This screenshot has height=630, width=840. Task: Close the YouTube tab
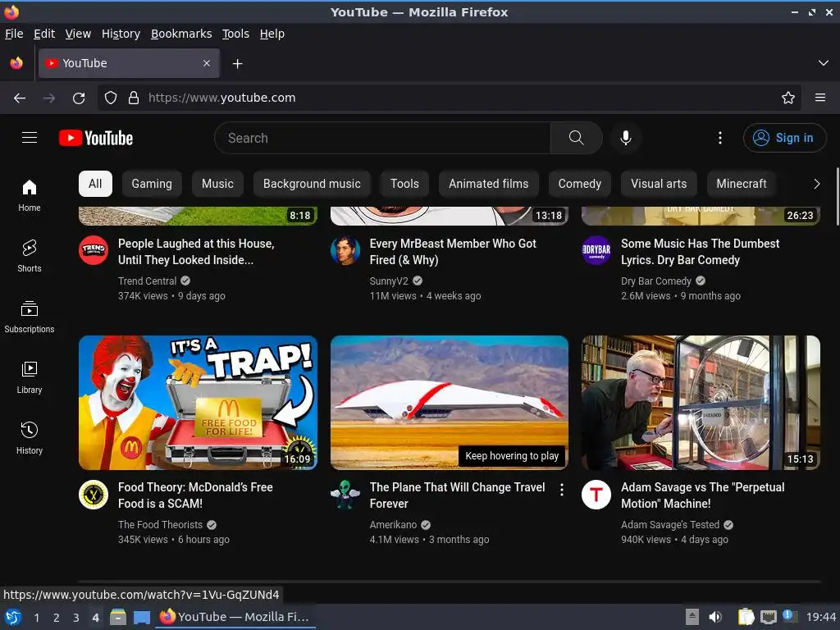point(207,63)
